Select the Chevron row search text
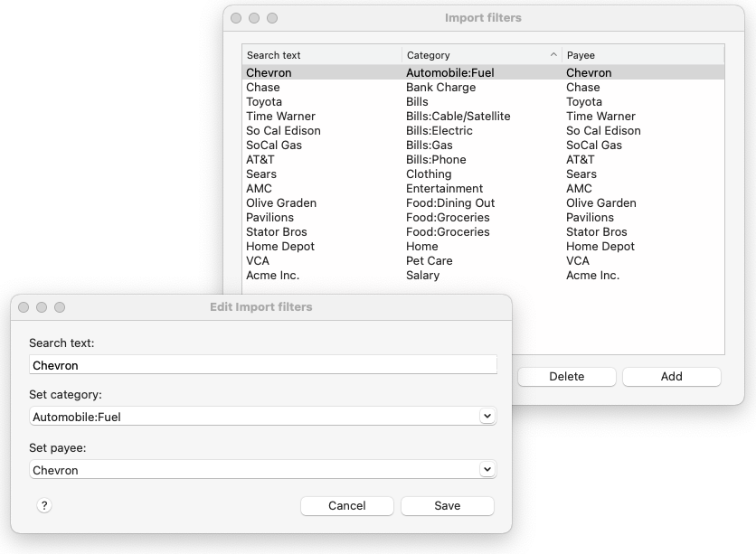756x554 pixels. (x=269, y=72)
